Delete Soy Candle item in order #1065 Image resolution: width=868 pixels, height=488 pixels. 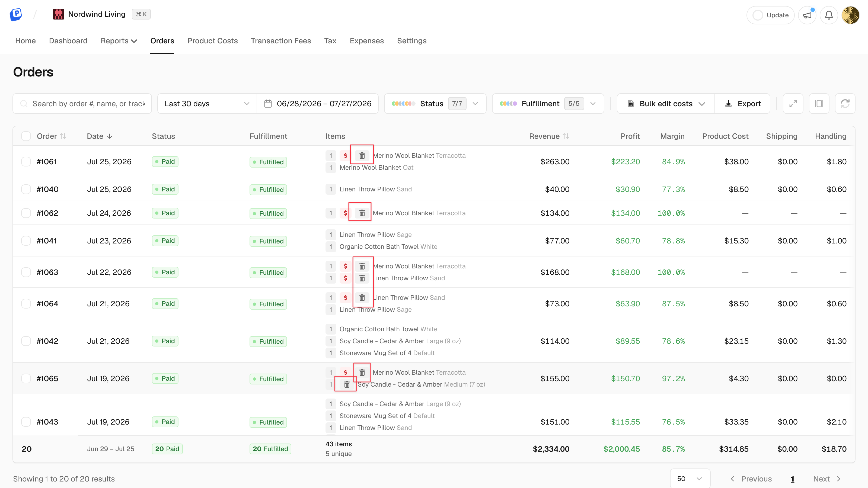pyautogui.click(x=347, y=385)
